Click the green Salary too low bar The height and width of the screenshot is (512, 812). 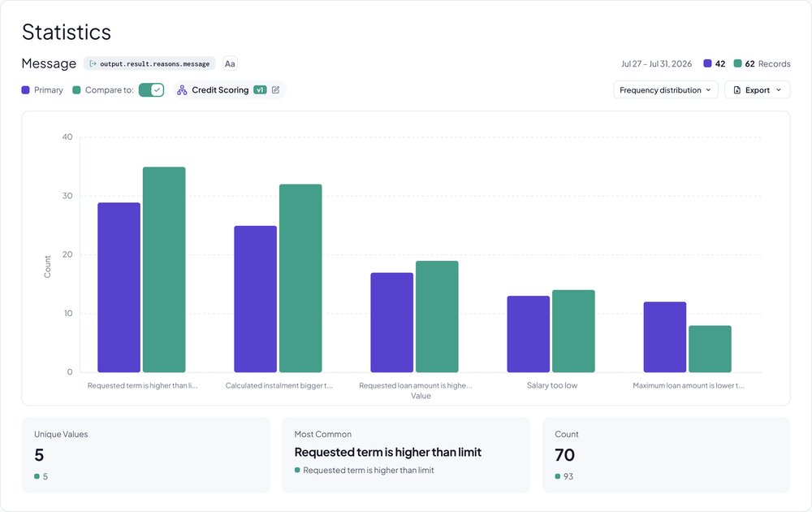(x=573, y=331)
